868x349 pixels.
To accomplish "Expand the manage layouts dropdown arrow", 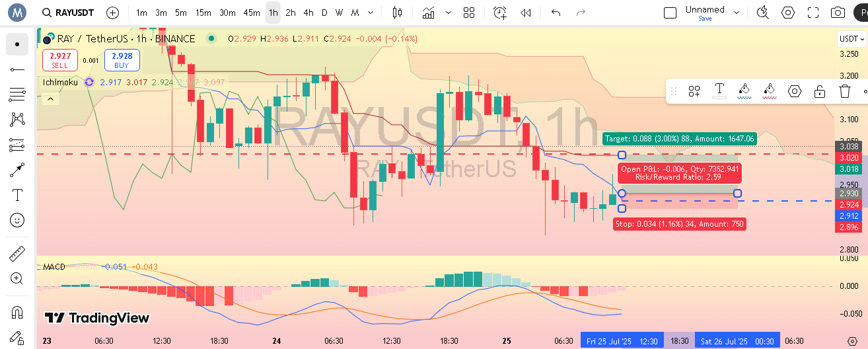I will (x=737, y=13).
